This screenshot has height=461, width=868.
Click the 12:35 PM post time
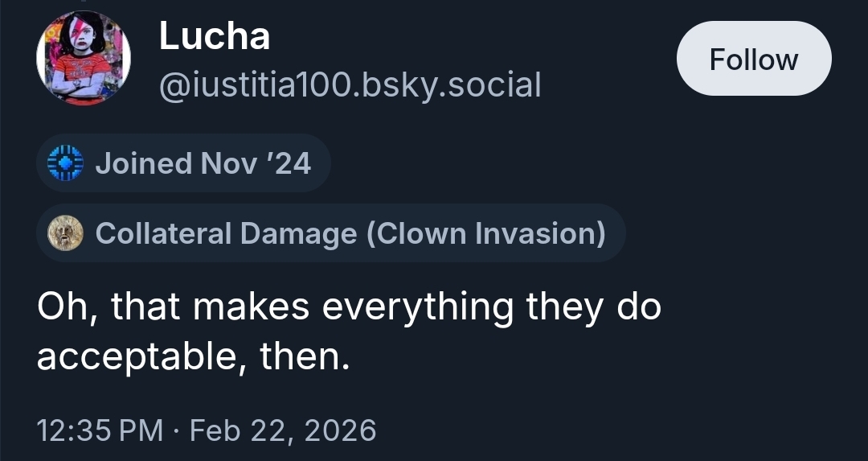point(100,430)
